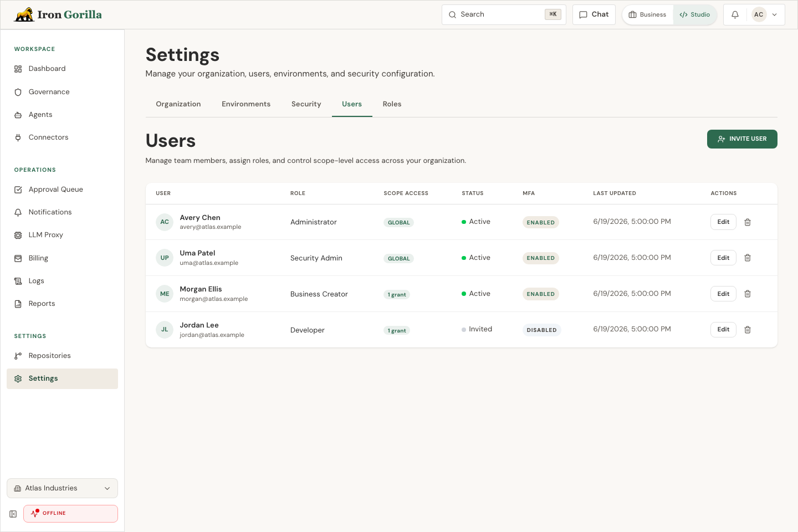
Task: Delete Avery Chen using the trash icon
Action: [748, 222]
